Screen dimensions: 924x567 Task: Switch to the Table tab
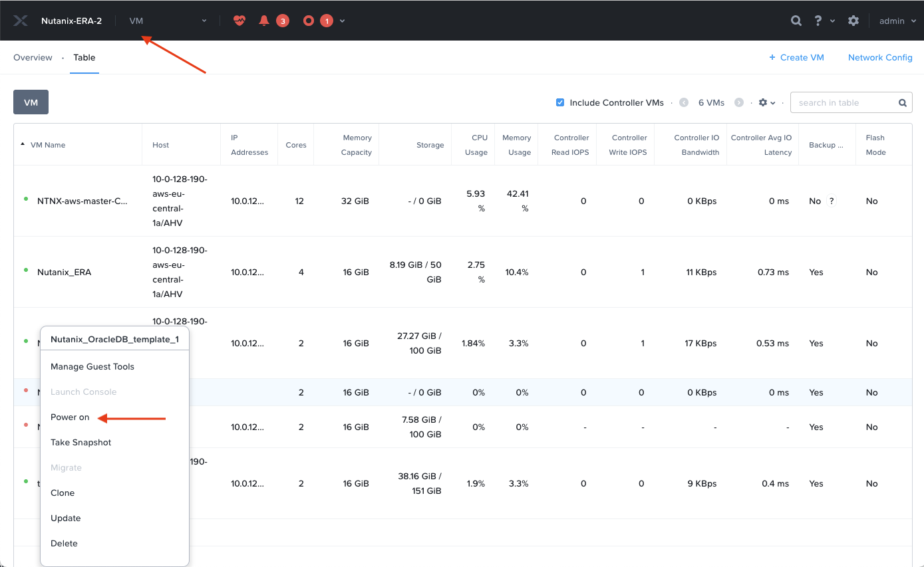click(x=84, y=57)
